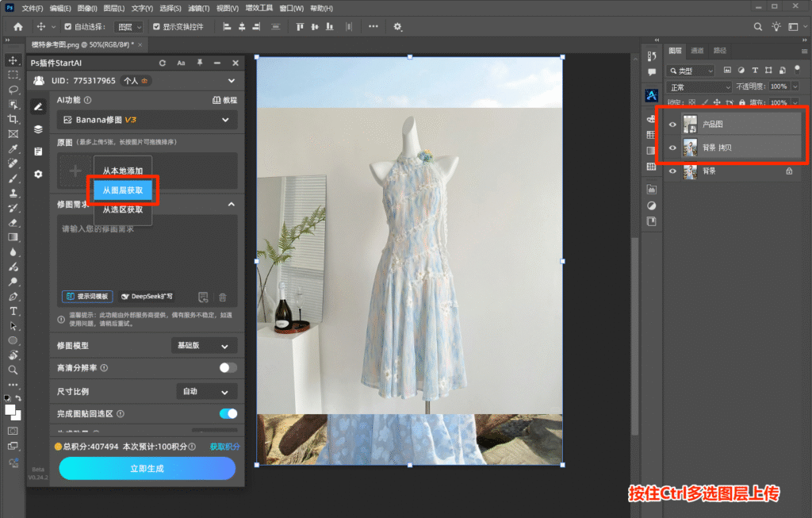Click the 获取积分 link
The height and width of the screenshot is (518, 812).
point(224,447)
